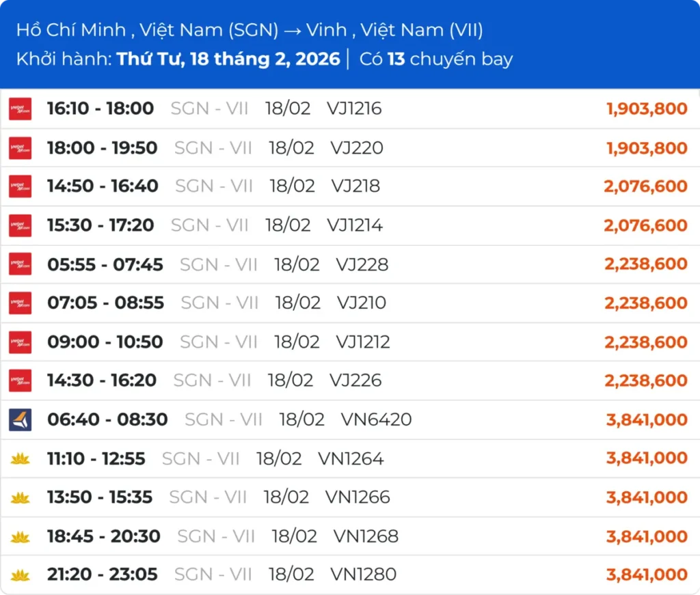The width and height of the screenshot is (700, 595).
Task: Pick the 21:20 - 23:05 flight time
Action: click(x=102, y=575)
